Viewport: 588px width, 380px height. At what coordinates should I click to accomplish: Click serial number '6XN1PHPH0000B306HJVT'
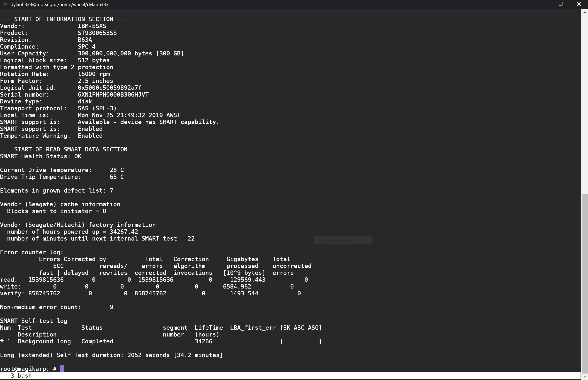113,94
